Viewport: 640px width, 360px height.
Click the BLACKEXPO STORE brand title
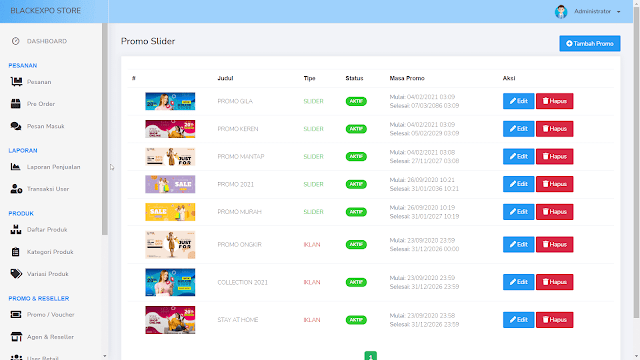pos(46,11)
